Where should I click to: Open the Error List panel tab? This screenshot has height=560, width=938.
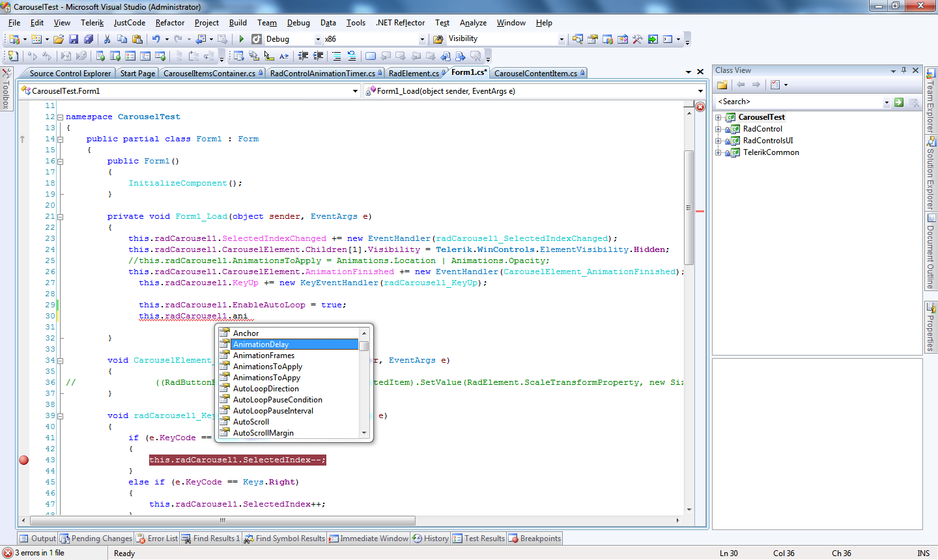[x=156, y=539]
